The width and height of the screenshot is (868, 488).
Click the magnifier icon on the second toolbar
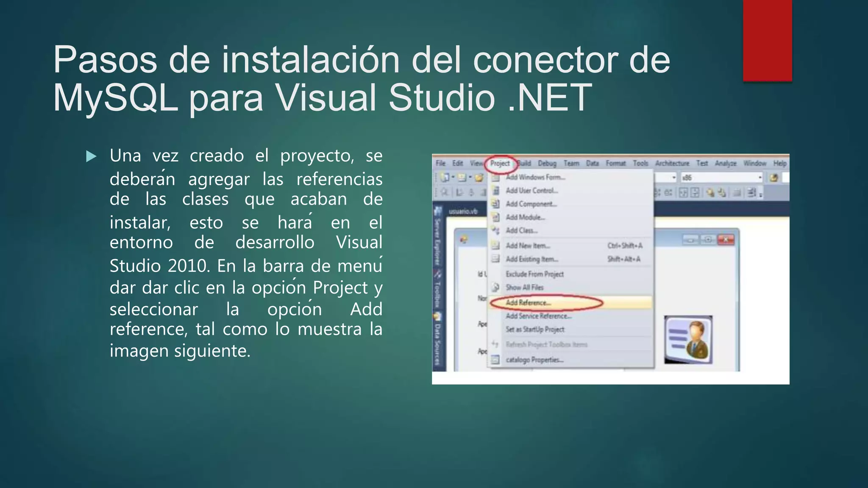[x=444, y=193]
